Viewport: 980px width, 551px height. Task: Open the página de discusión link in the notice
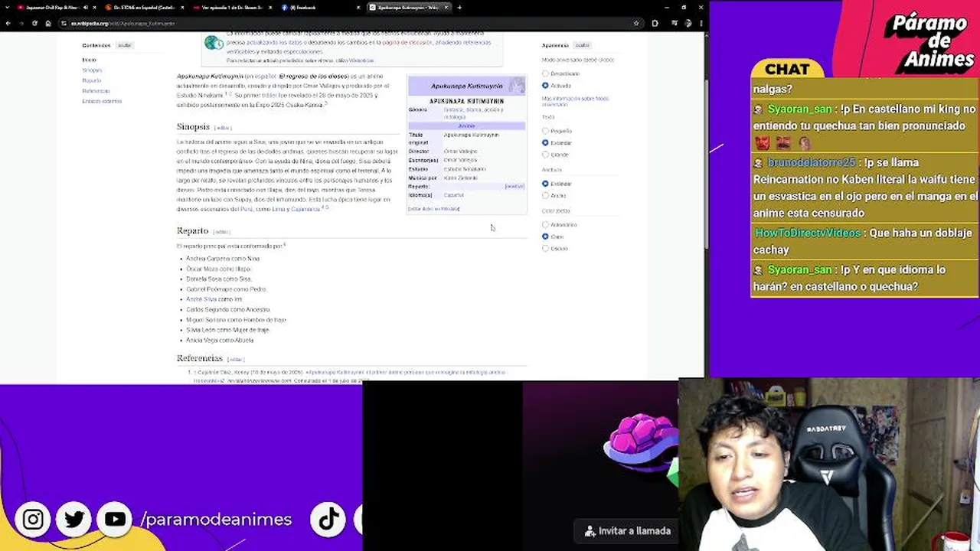click(407, 43)
